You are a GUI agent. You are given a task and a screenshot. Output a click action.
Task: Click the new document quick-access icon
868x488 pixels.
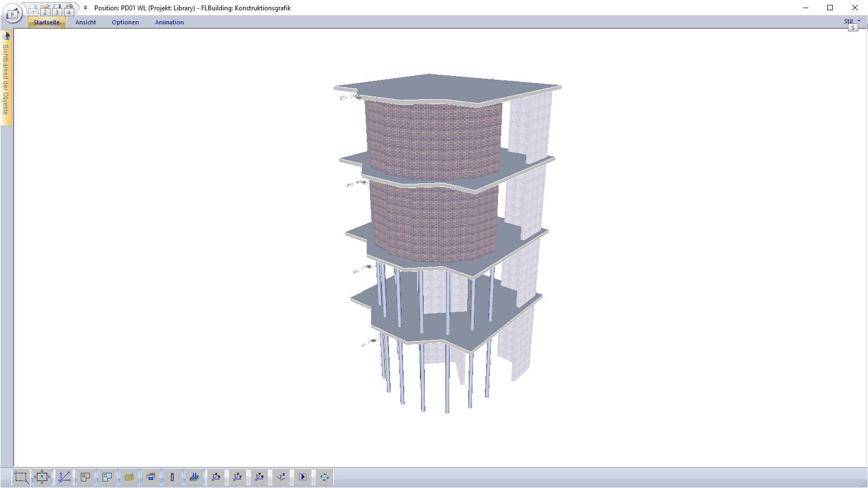[33, 9]
